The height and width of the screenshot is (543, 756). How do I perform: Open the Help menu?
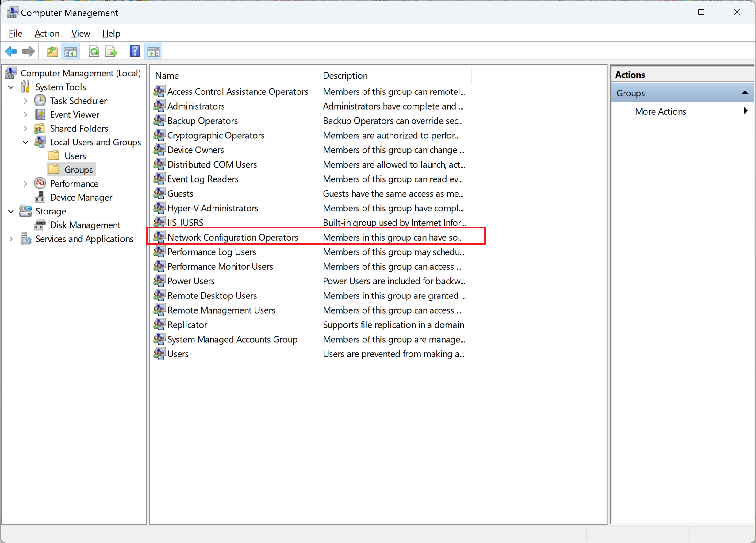point(111,33)
